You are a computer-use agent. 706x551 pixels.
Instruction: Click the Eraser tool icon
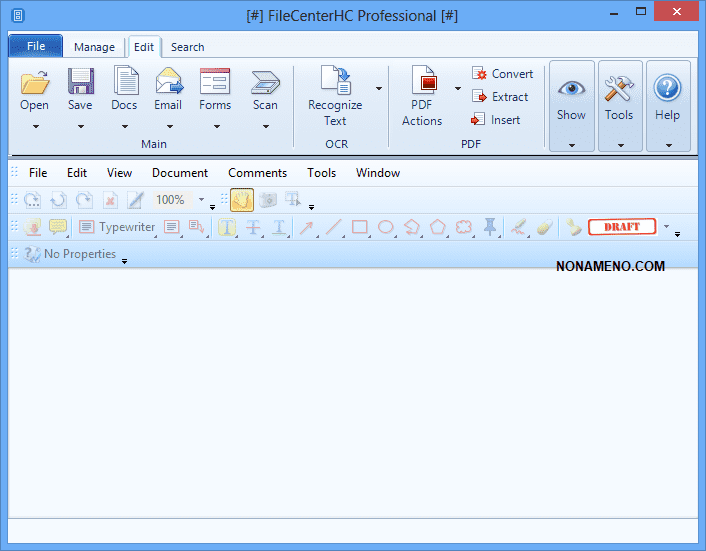[x=543, y=227]
